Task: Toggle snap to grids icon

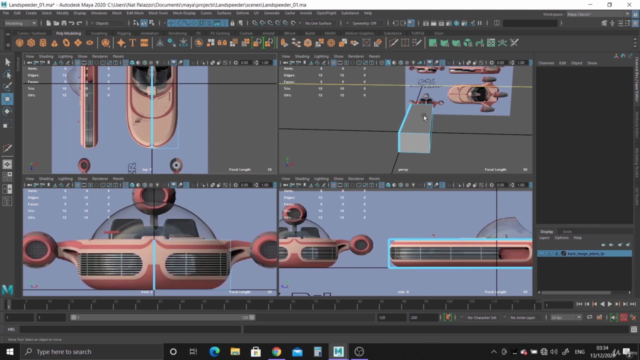Action: tap(255, 23)
